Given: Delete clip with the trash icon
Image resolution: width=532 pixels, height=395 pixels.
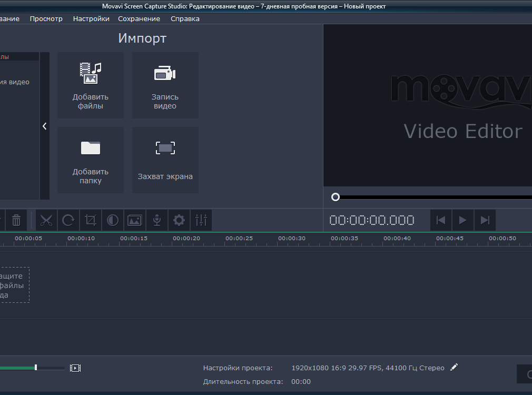Looking at the screenshot, I should (16, 220).
